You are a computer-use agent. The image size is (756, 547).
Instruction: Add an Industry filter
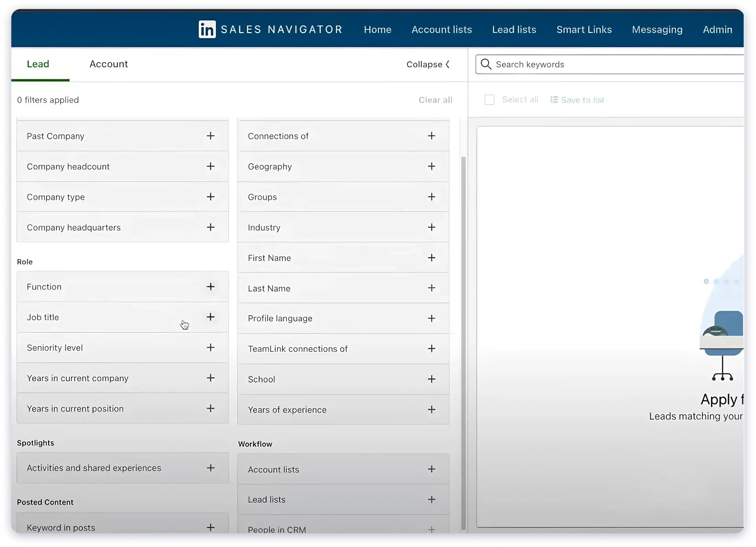pos(431,227)
